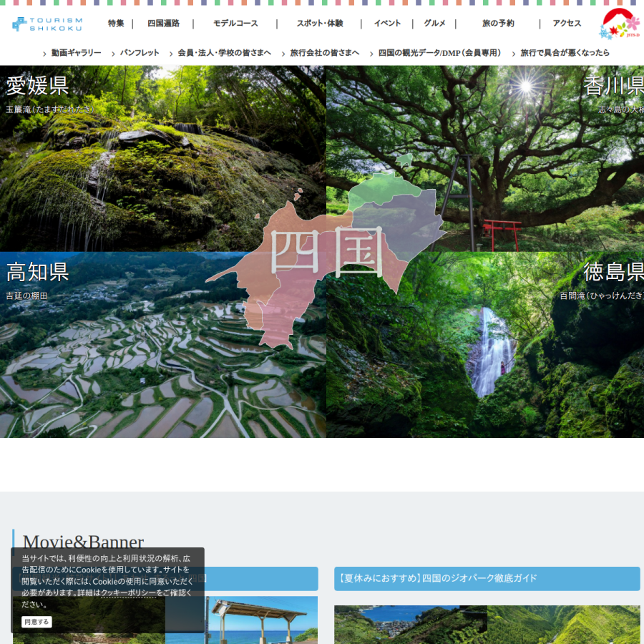Open the 特集 menu item

(116, 24)
